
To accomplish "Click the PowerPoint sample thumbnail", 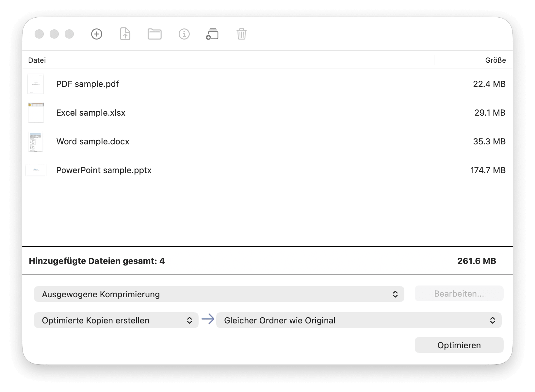I will [36, 170].
